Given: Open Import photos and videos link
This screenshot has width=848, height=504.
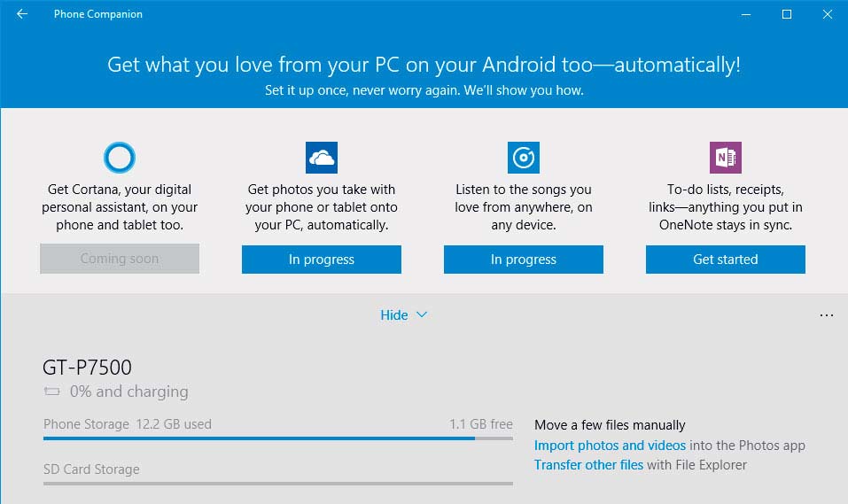Looking at the screenshot, I should [x=610, y=446].
